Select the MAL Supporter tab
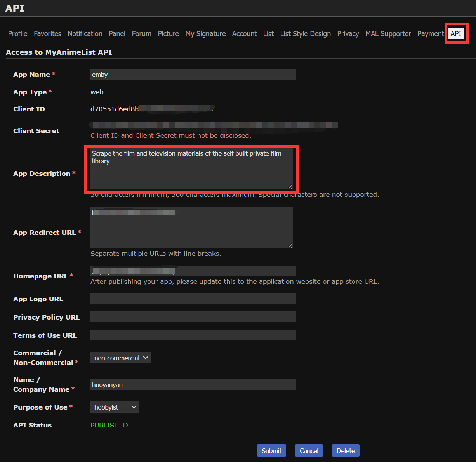Screen dimensions: 476x462 pyautogui.click(x=388, y=34)
